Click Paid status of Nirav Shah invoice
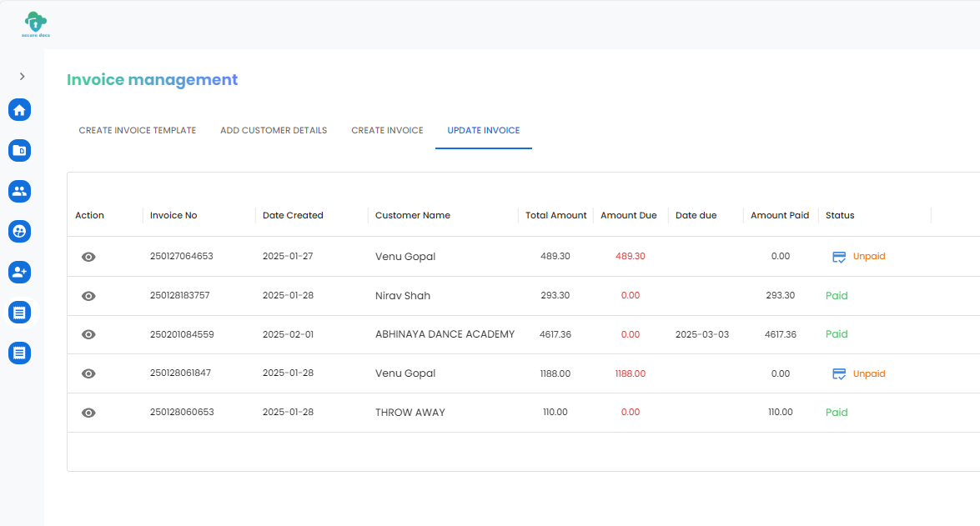Screen dimensions: 980x526 837,295
